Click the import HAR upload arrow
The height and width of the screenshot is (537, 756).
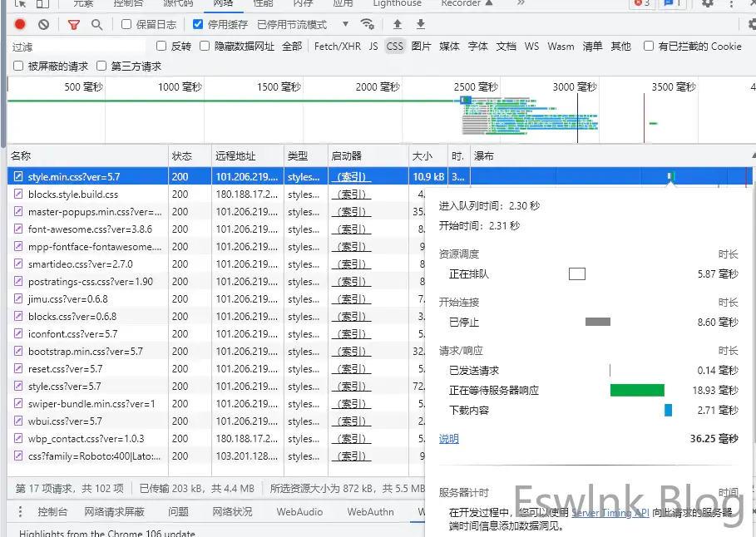coord(397,25)
